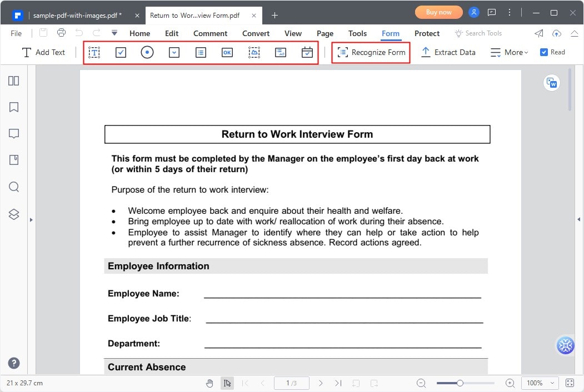
Task: Open the layers panel in sidebar
Action: click(14, 214)
